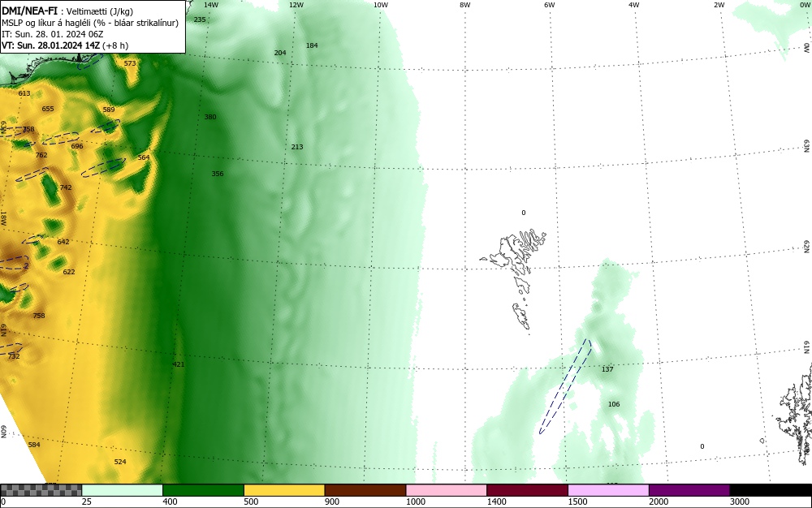
Task: Click the lavender 1500–2000 legend swatch
Action: coord(608,490)
